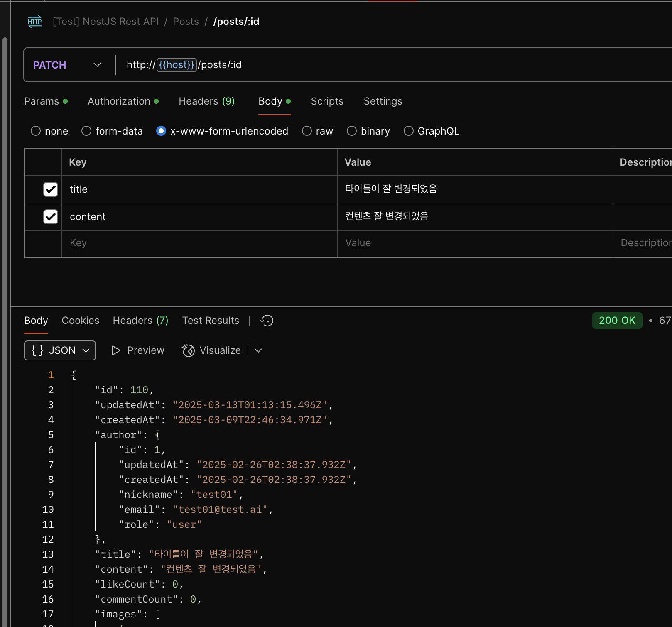Click the empty Key input cell

(x=199, y=244)
